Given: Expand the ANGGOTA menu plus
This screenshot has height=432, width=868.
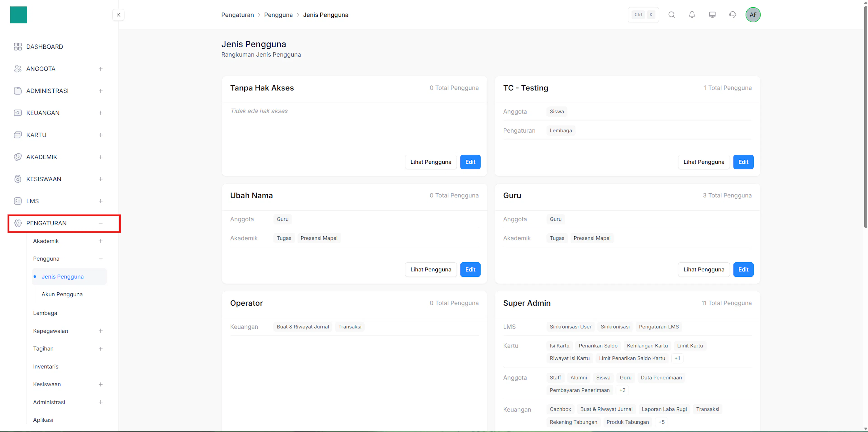Looking at the screenshot, I should coord(100,69).
